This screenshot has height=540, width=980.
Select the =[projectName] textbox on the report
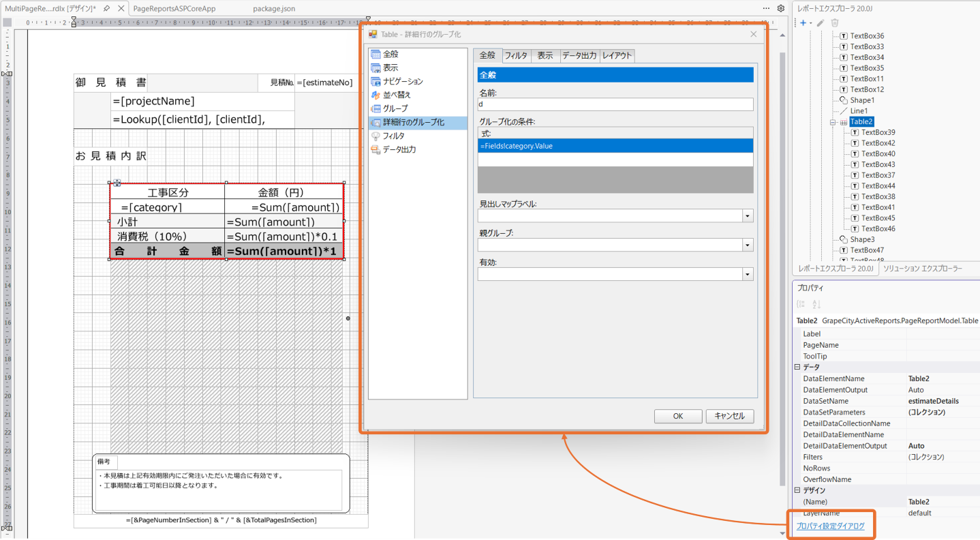203,102
